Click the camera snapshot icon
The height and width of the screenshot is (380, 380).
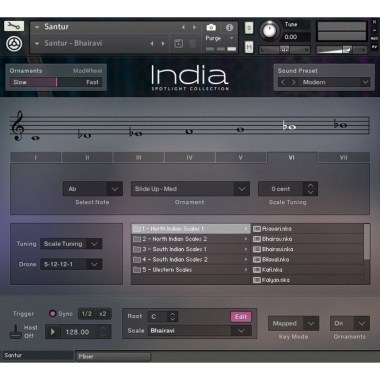click(x=211, y=27)
